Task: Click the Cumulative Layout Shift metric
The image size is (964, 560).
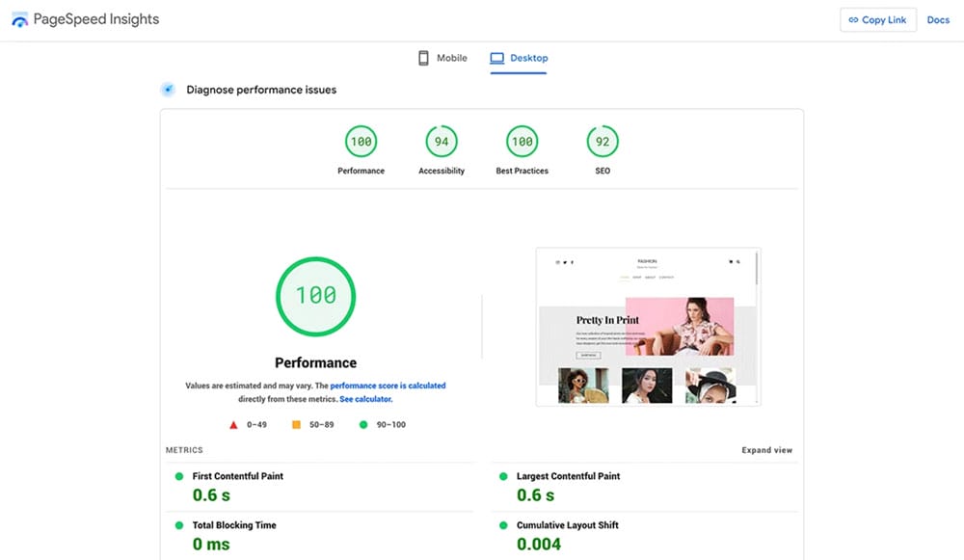Action: coord(567,525)
